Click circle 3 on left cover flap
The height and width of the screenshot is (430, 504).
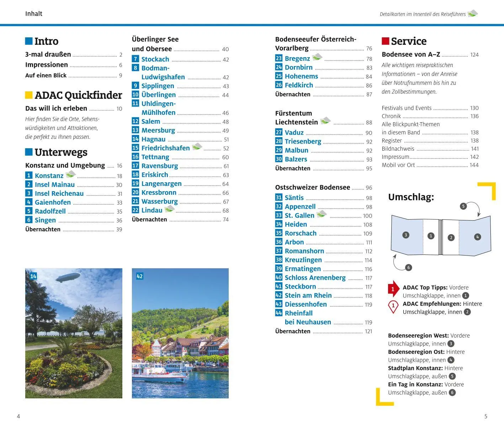(x=405, y=235)
